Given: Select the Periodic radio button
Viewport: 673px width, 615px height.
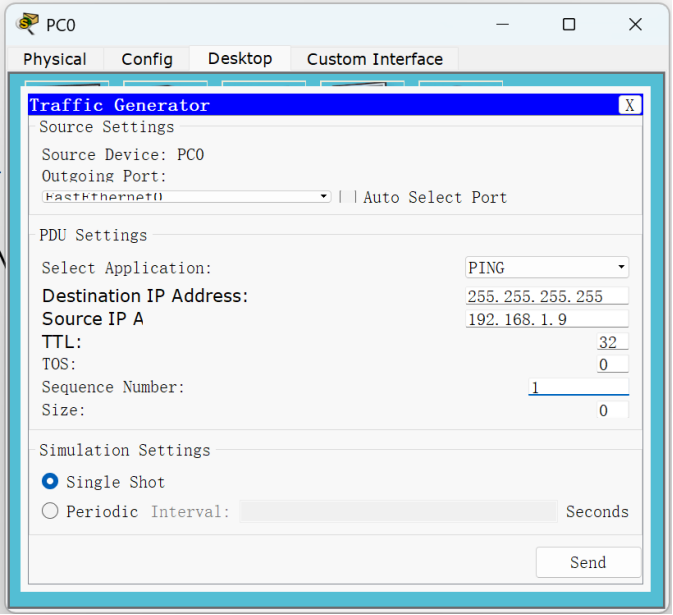Looking at the screenshot, I should click(50, 511).
